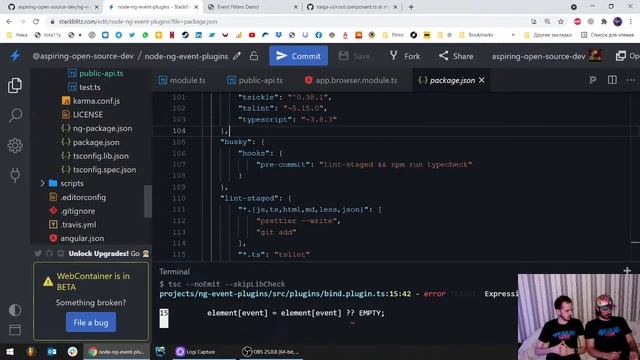This screenshot has height=360, width=640.
Task: Open angular.json in the file tree
Action: [82, 238]
